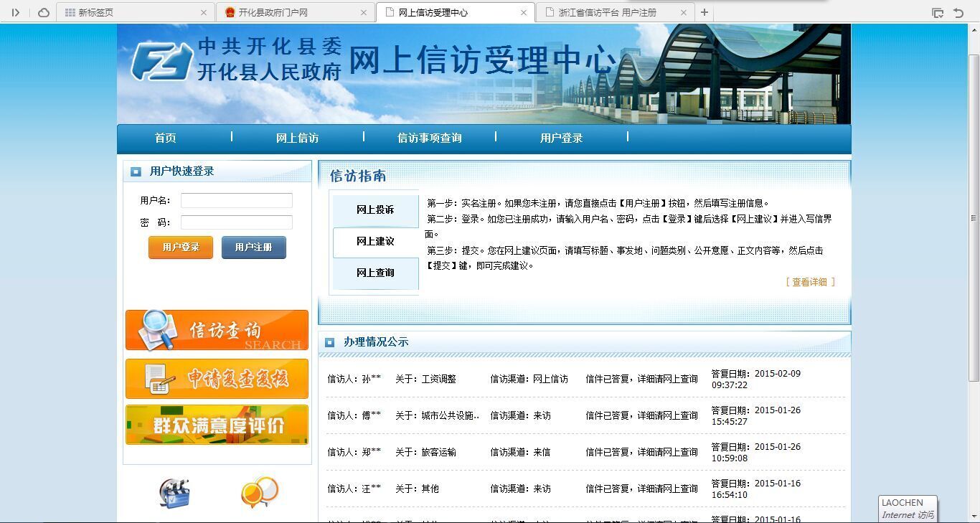Switch to the 新标签页 tab

(135, 12)
